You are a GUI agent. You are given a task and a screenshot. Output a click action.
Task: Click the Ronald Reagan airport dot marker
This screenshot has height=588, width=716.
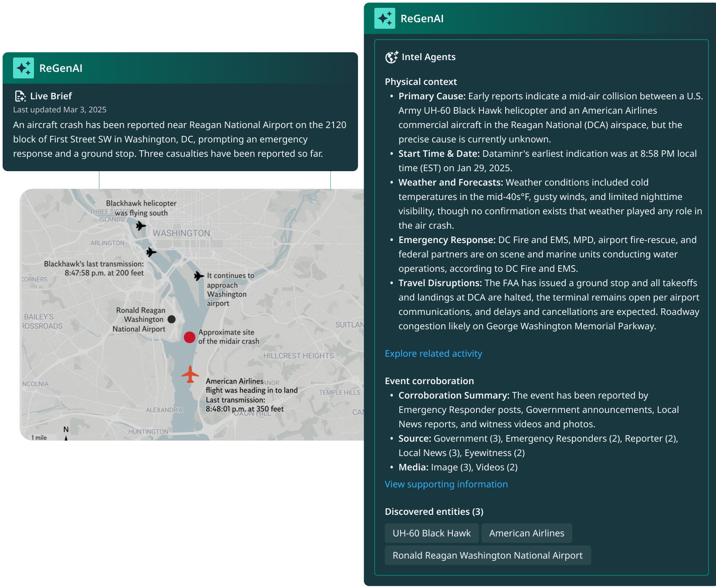[x=172, y=319]
